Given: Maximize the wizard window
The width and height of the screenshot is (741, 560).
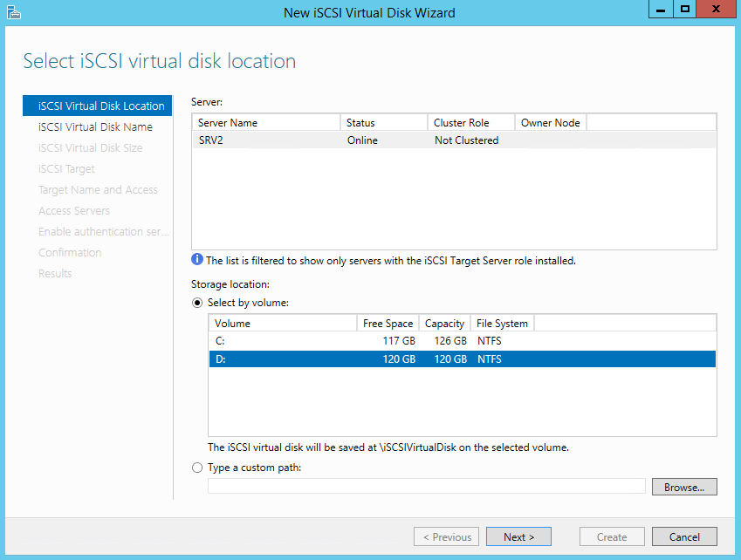Looking at the screenshot, I should pos(685,10).
